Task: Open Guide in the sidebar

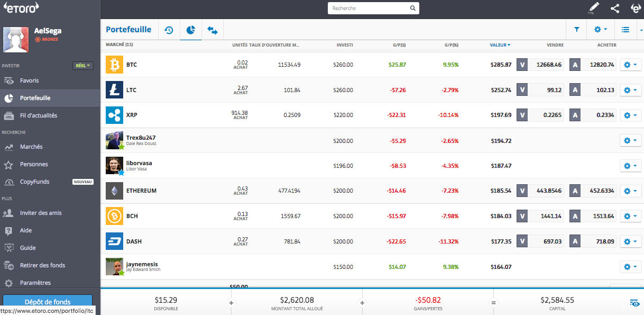Action: click(50, 248)
